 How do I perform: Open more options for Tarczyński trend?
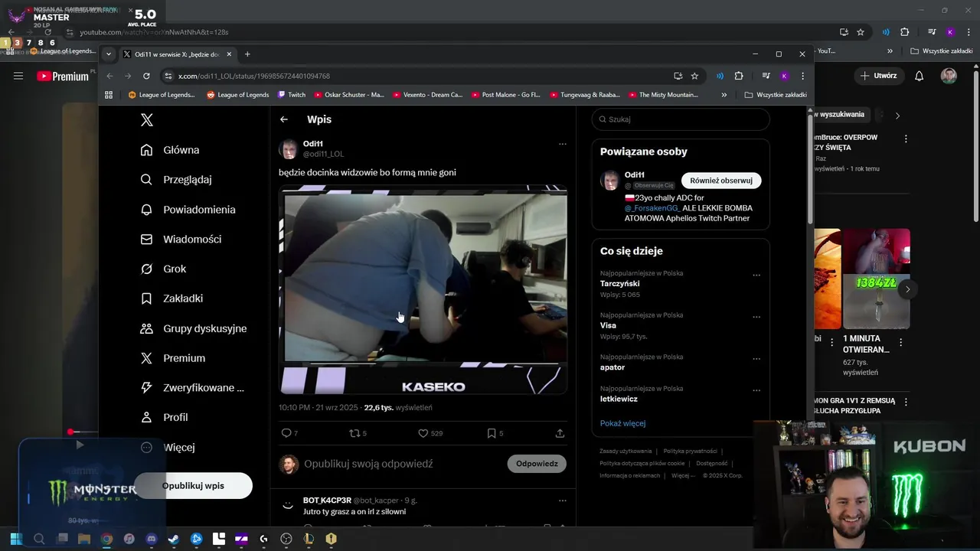(756, 275)
